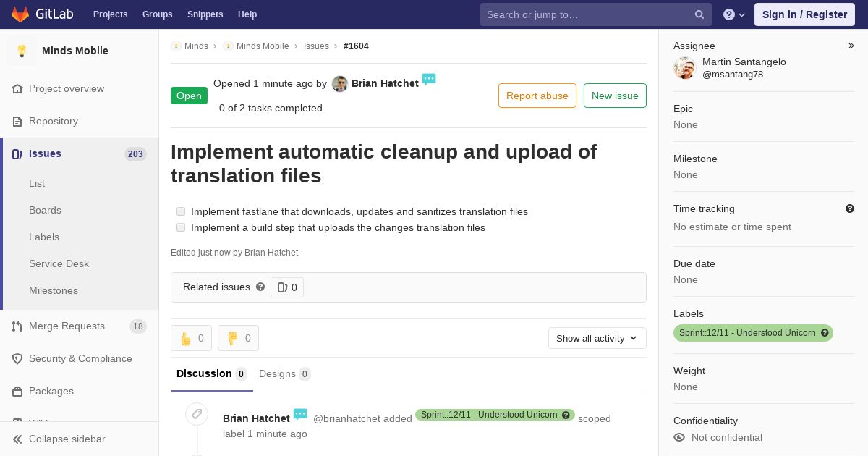Screen dimensions: 868x456
Task: Click the Sprint::12/11 label in sidebar
Action: click(747, 333)
